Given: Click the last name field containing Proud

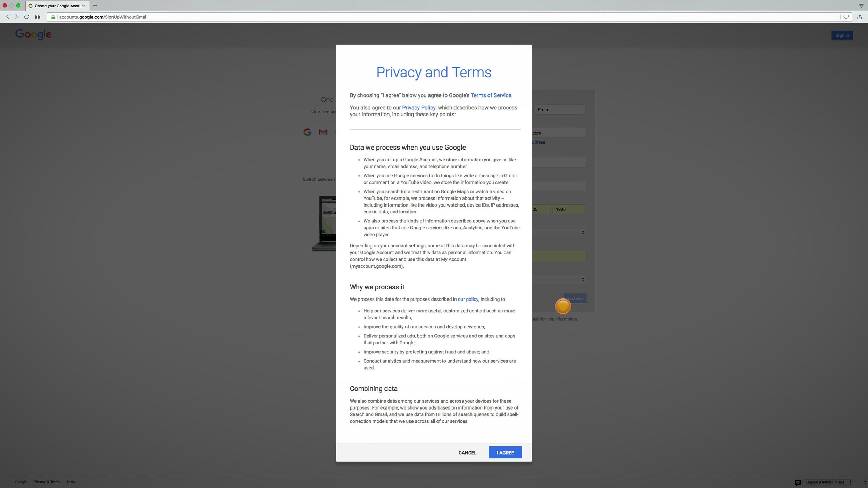Looking at the screenshot, I should click(560, 110).
